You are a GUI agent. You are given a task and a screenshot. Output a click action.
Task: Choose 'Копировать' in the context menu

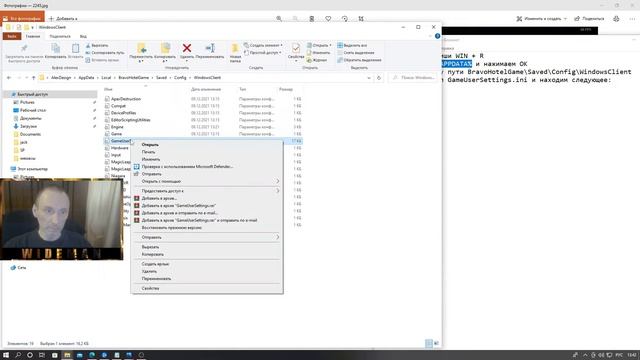pos(152,254)
